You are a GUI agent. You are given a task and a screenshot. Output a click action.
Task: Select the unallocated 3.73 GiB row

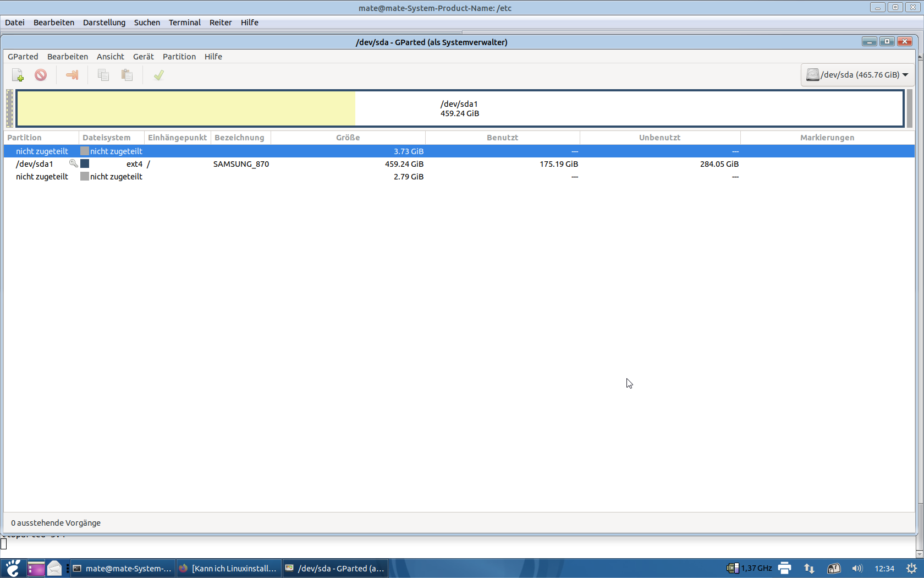pos(459,151)
